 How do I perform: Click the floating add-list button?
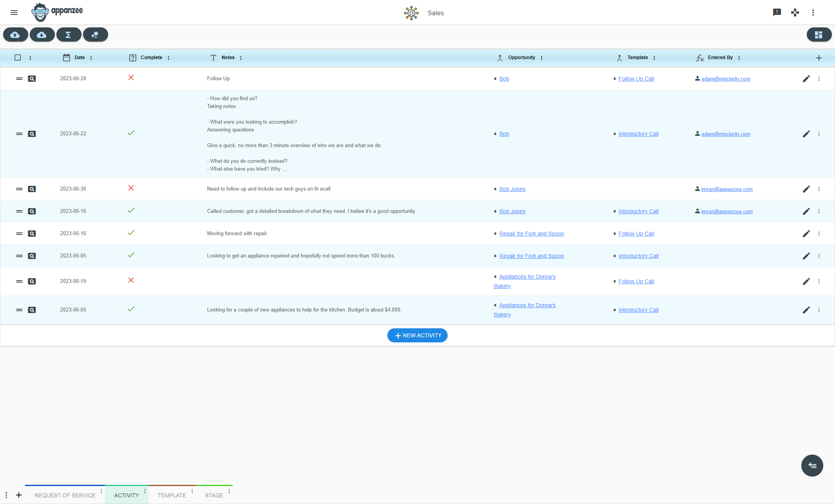point(812,466)
